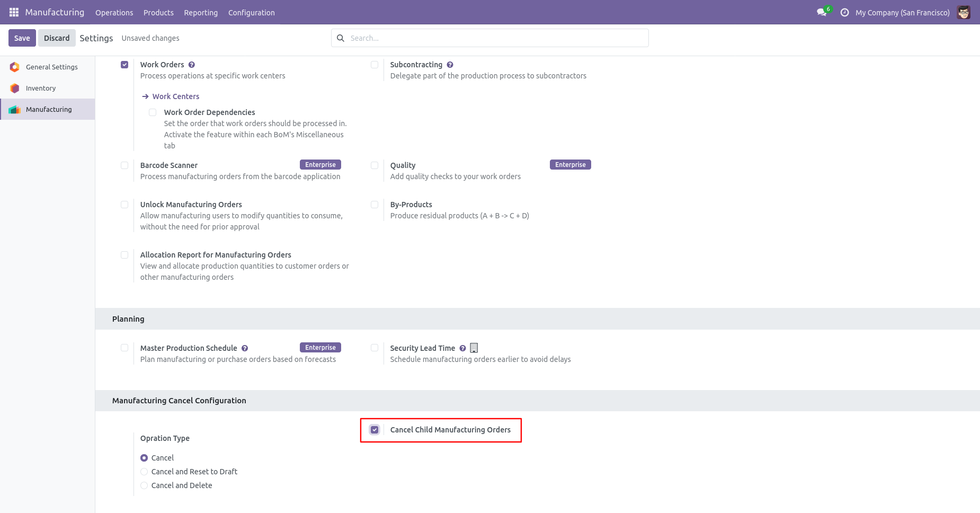Click the search magnifier icon

(341, 38)
